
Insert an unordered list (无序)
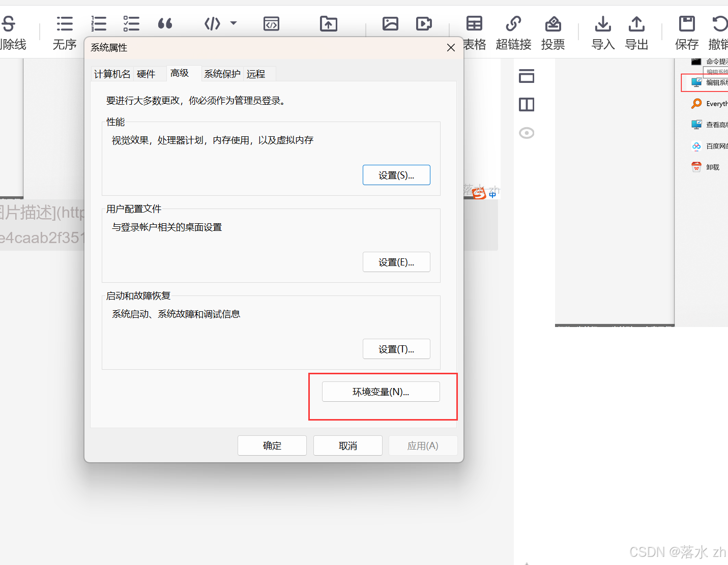[x=65, y=33]
